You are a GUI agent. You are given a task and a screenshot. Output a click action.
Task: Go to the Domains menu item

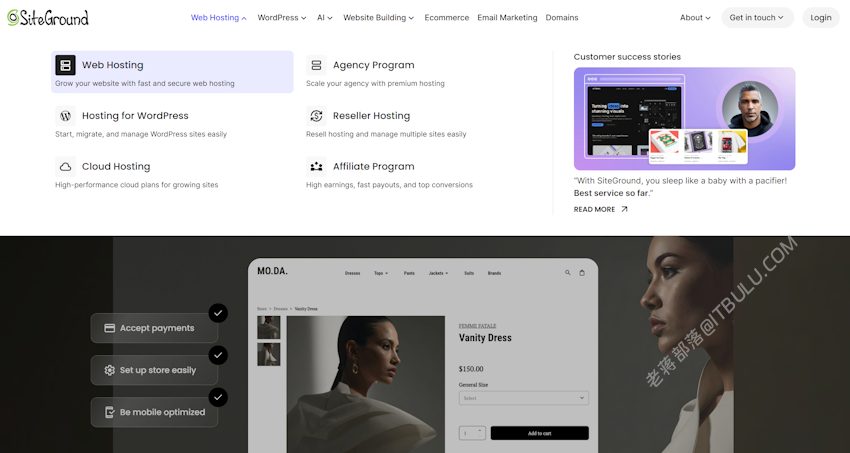562,17
